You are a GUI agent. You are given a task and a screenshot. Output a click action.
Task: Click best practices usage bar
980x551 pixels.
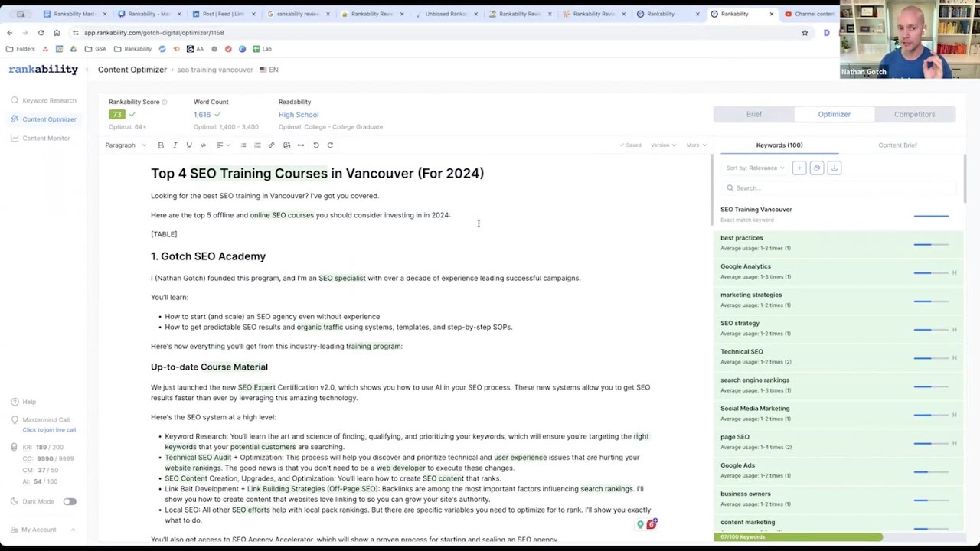point(931,245)
